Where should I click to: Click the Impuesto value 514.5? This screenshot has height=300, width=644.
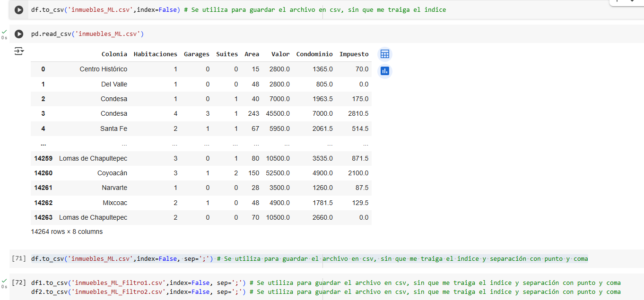[360, 129]
